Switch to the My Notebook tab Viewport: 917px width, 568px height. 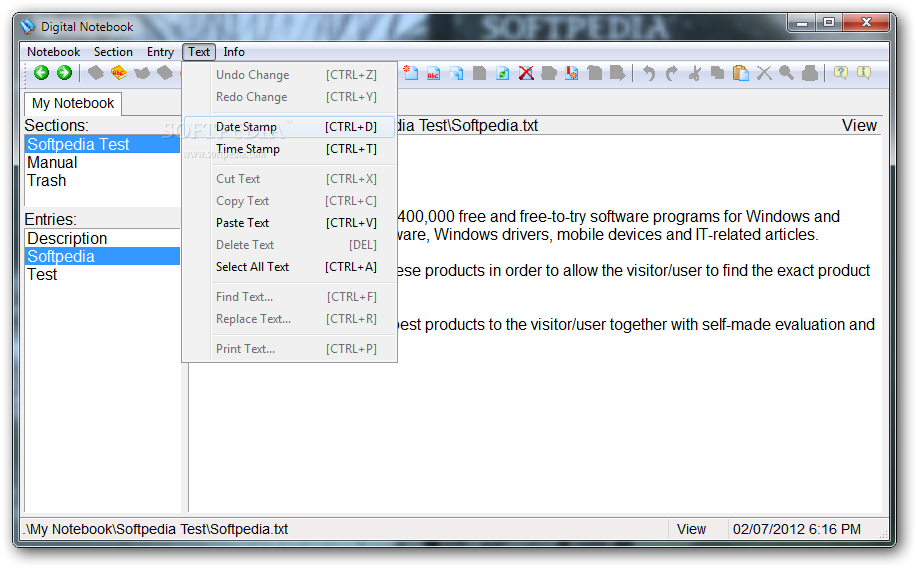click(x=73, y=104)
